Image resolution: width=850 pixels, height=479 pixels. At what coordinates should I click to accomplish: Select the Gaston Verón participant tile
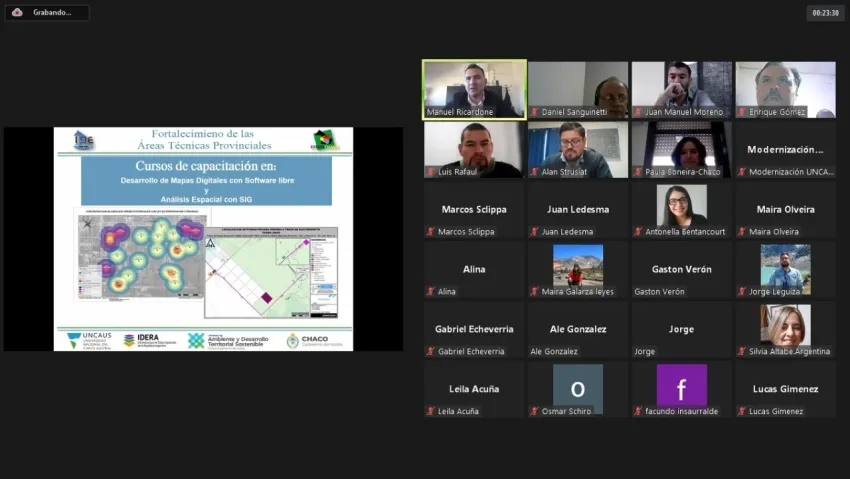point(681,269)
